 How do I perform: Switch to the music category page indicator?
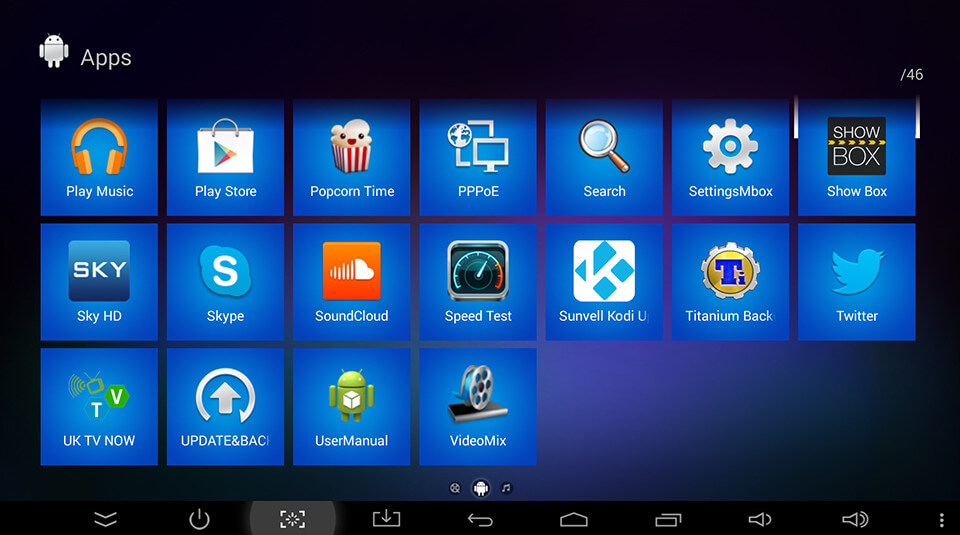(x=506, y=488)
